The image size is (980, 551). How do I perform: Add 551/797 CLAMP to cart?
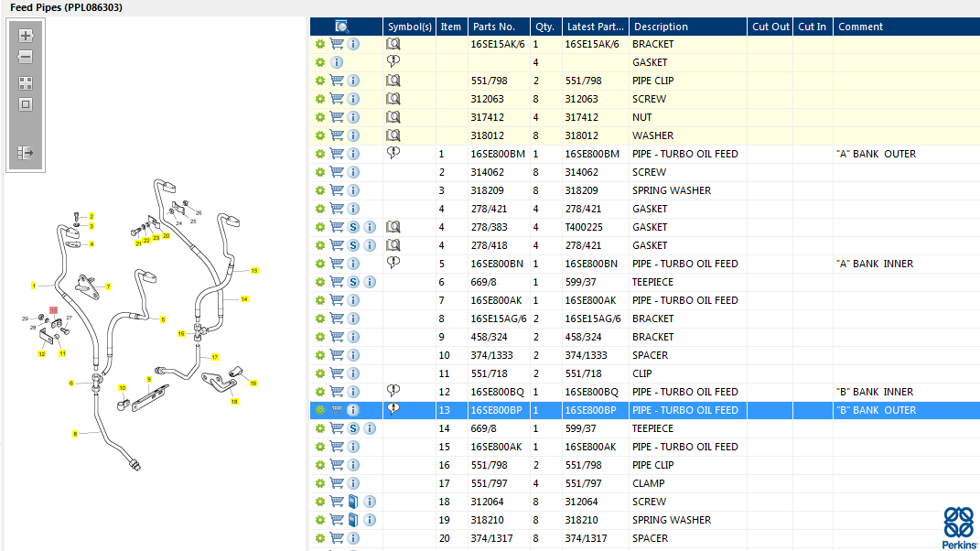coord(337,483)
